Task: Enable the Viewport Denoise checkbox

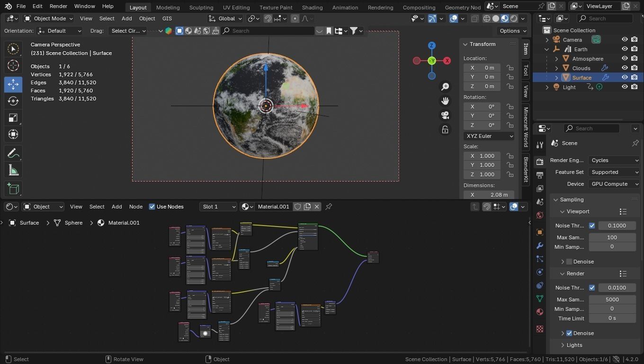Action: coord(569,262)
